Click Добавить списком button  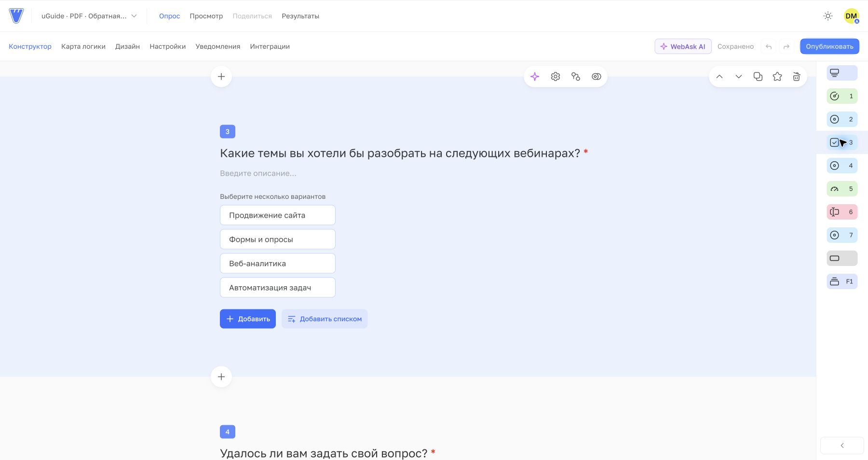click(325, 319)
